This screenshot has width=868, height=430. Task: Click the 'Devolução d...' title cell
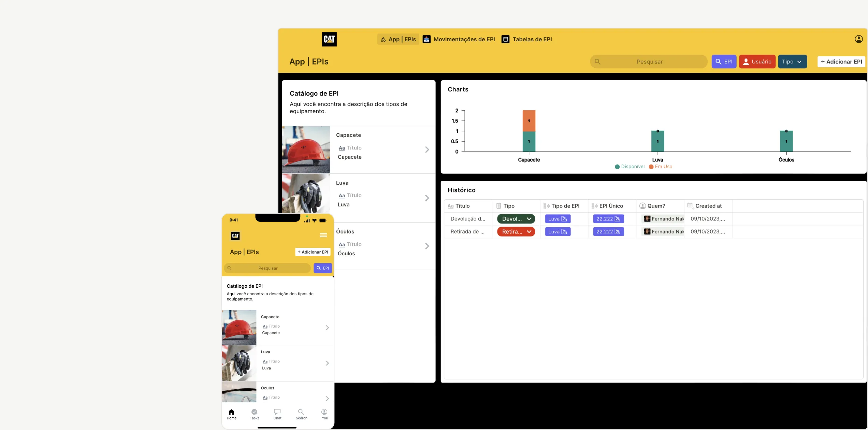click(x=468, y=219)
